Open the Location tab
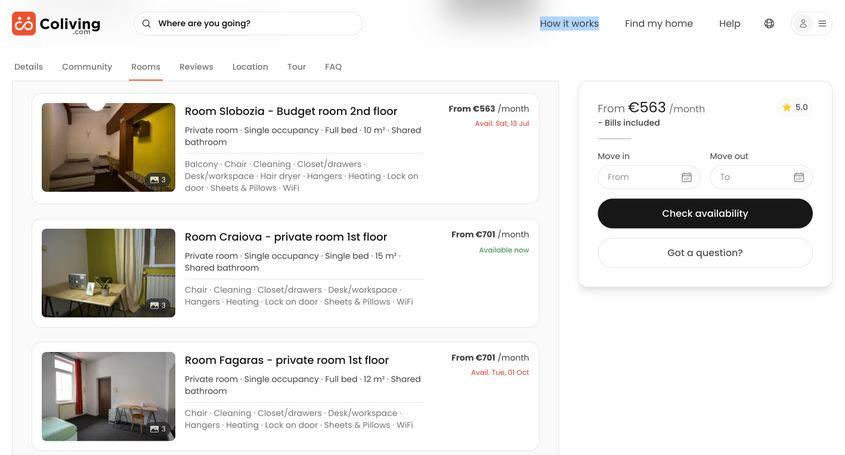This screenshot has height=455, width=845. point(250,67)
